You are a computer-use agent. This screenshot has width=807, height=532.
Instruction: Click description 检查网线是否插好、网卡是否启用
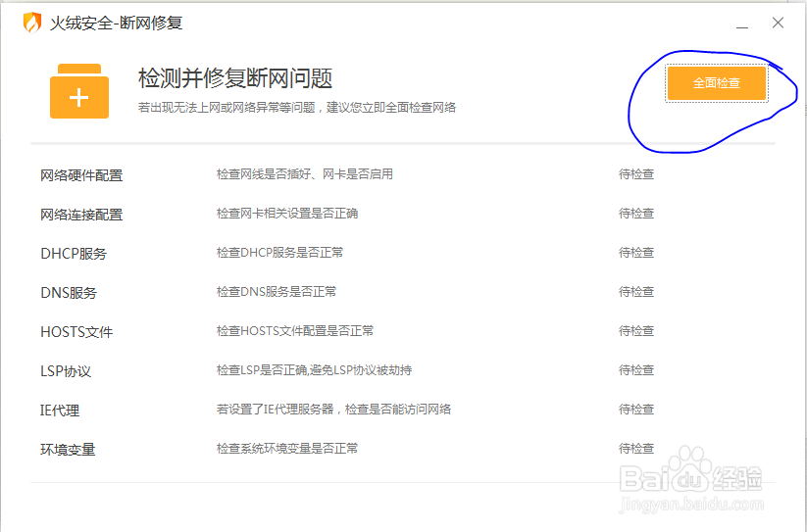pos(305,174)
